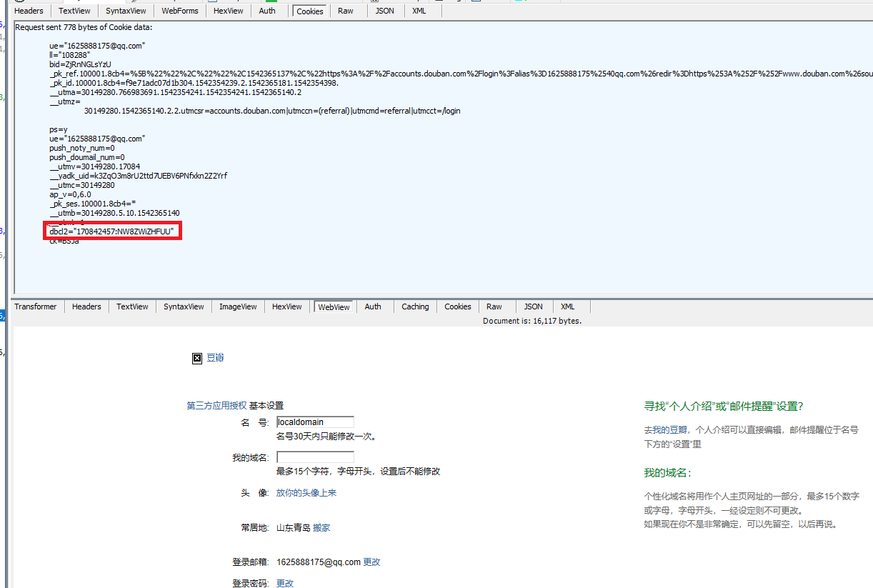Select the _pk_ses.100001.8cb4=* cookie line
Screen dimensions: 873x588
point(92,204)
